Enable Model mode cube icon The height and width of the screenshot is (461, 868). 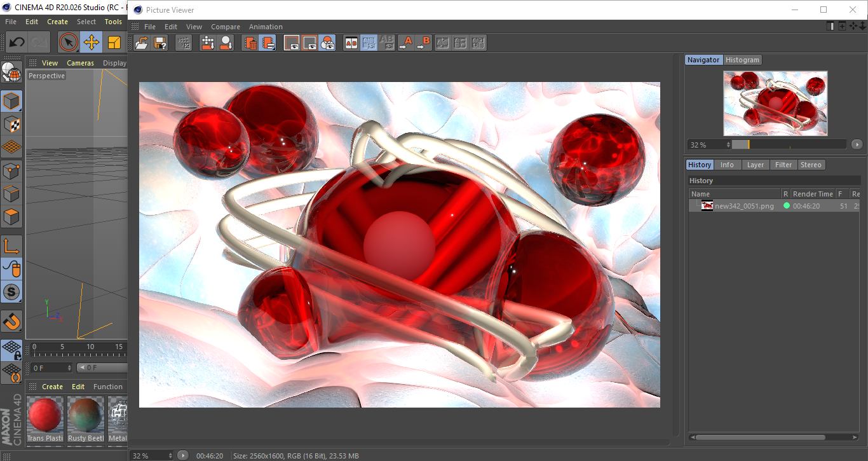[x=11, y=101]
